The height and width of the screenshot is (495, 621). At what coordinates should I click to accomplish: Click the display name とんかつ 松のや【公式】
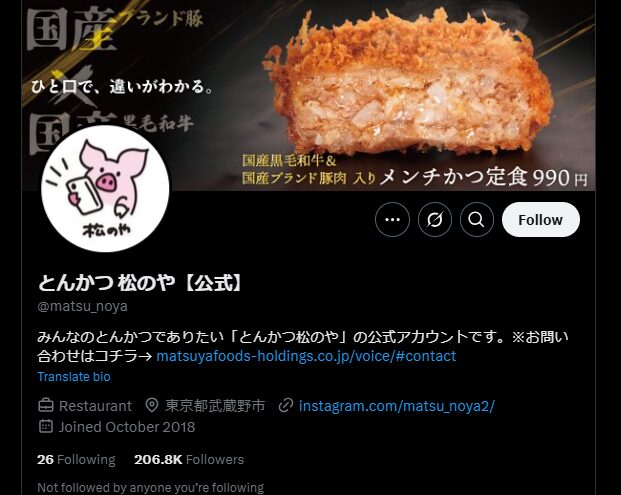tap(140, 283)
